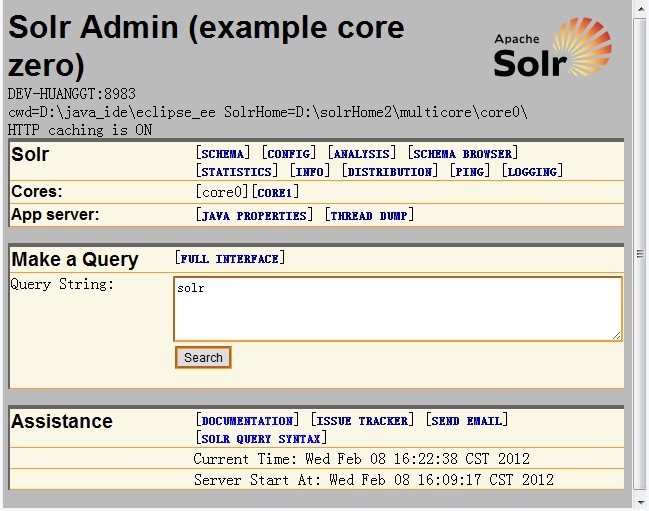Open the SCHEMA link

223,154
